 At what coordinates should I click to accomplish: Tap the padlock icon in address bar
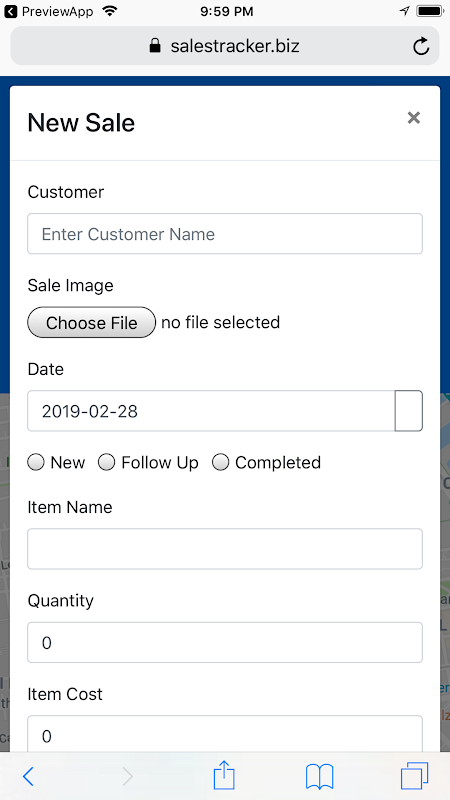[x=155, y=46]
